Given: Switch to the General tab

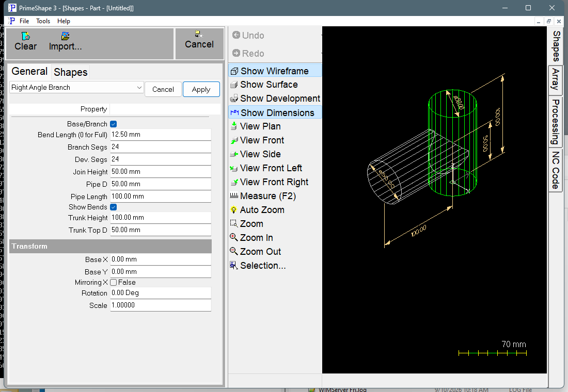Looking at the screenshot, I should click(x=29, y=71).
